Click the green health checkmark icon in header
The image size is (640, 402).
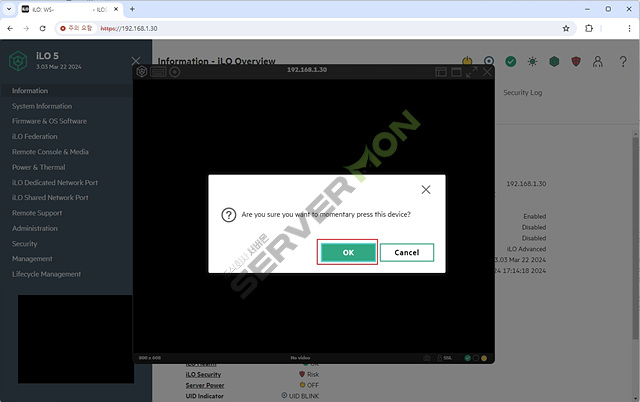pyautogui.click(x=511, y=62)
